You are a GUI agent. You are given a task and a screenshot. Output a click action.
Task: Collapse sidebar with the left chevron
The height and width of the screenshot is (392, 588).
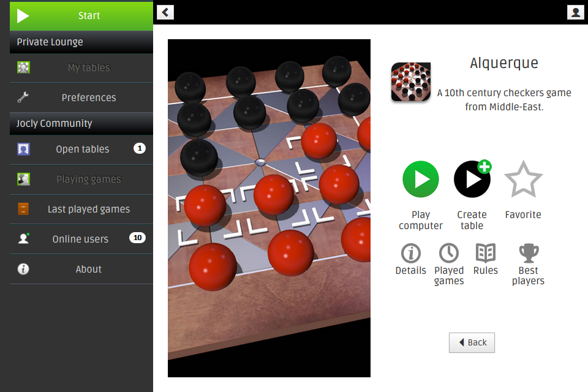(x=165, y=12)
